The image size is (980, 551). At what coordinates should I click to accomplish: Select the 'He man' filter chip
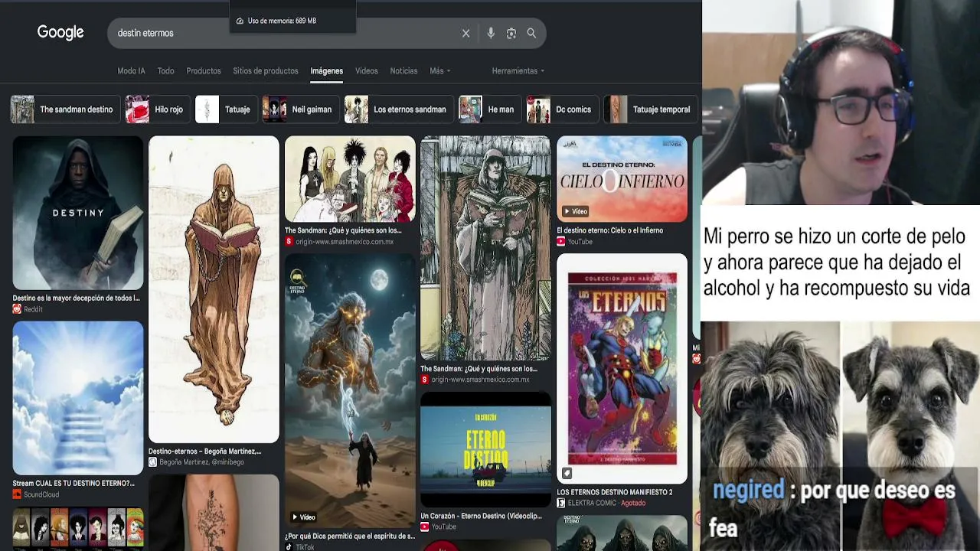pos(490,109)
